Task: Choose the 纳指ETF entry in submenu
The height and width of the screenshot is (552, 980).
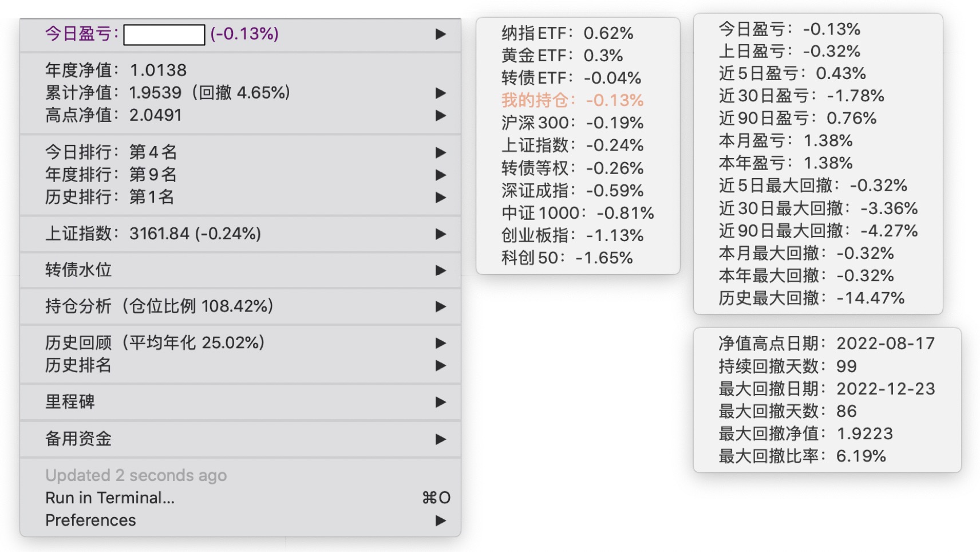Action: [567, 33]
